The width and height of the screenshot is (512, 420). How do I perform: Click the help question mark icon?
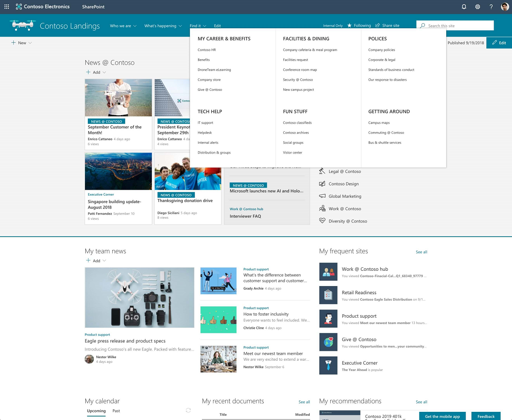coord(491,7)
